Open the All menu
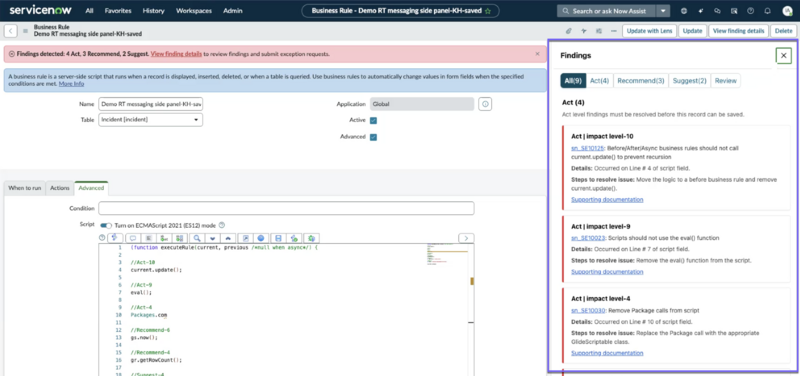This screenshot has height=376, width=800. tap(89, 11)
